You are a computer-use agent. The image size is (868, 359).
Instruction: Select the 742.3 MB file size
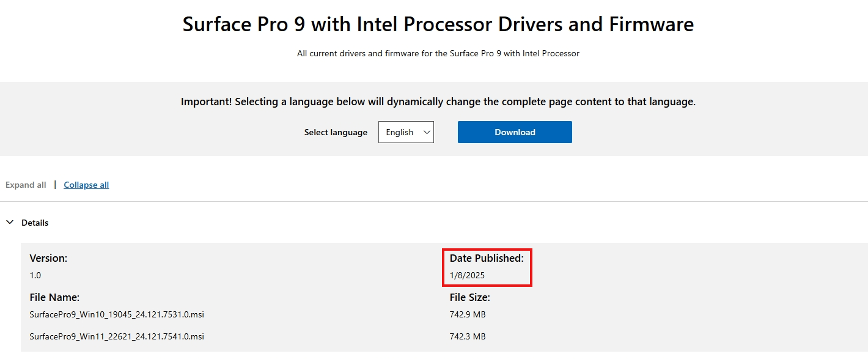[468, 336]
